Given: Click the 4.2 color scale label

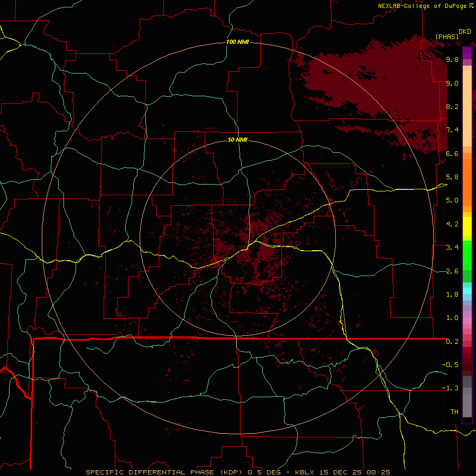Looking at the screenshot, I should 452,224.
